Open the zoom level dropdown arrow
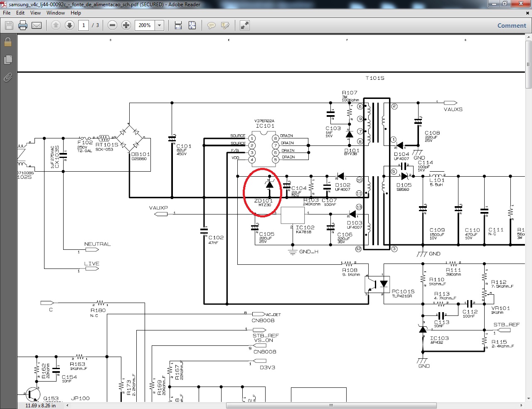Viewport: 532px width, 409px height. click(x=159, y=25)
